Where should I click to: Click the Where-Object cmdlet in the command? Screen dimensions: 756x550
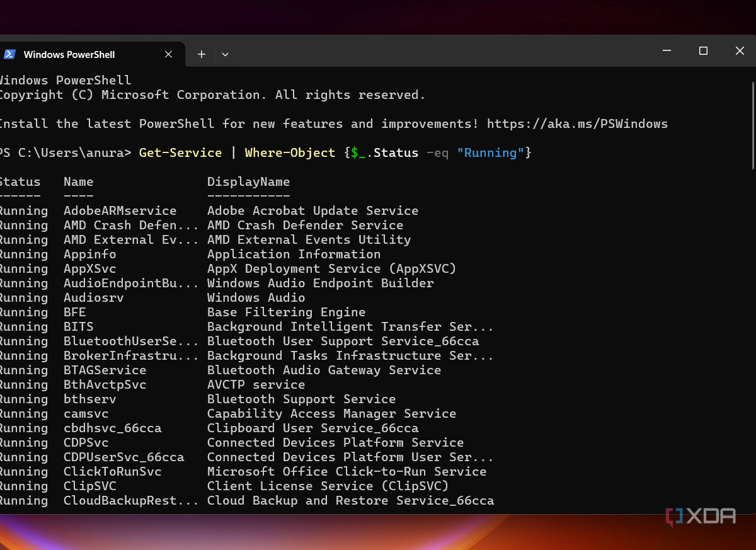pos(290,153)
